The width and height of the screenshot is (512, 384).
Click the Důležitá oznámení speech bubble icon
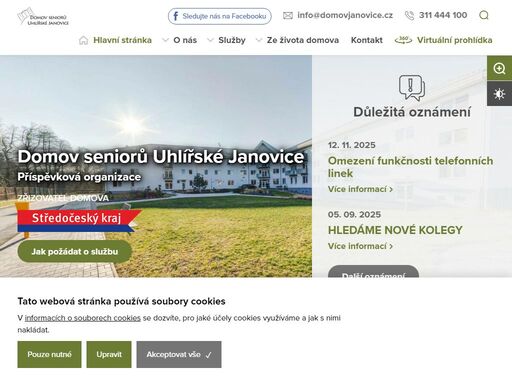click(x=412, y=88)
